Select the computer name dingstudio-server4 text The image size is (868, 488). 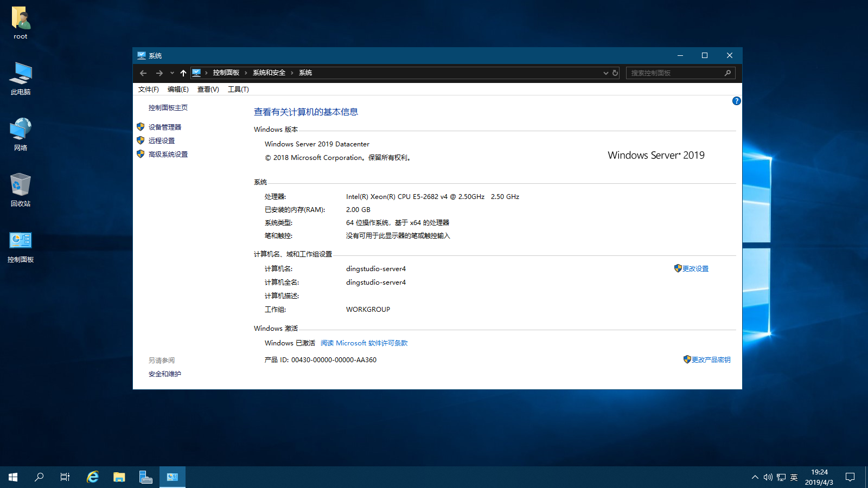point(376,269)
